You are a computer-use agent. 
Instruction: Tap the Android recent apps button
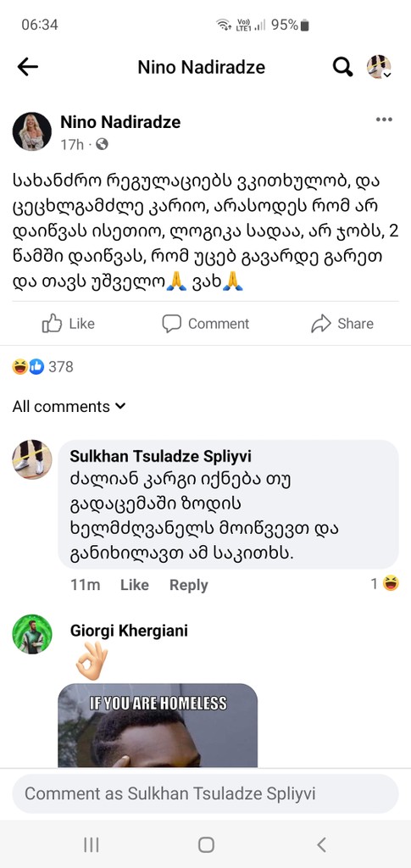[x=92, y=845]
